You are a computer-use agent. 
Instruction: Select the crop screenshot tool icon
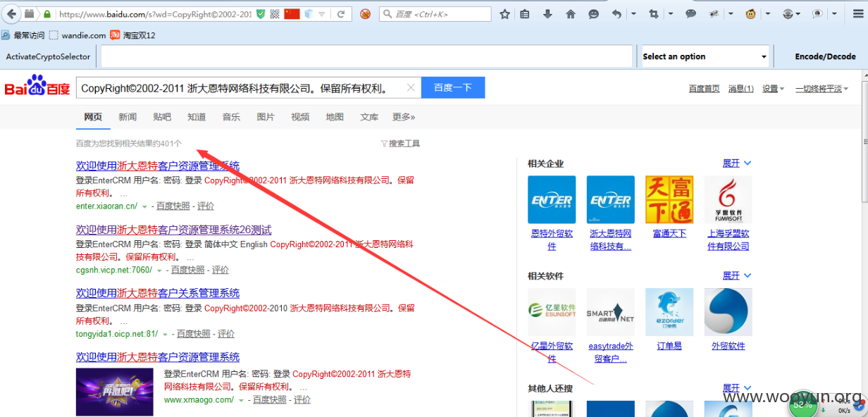(654, 14)
